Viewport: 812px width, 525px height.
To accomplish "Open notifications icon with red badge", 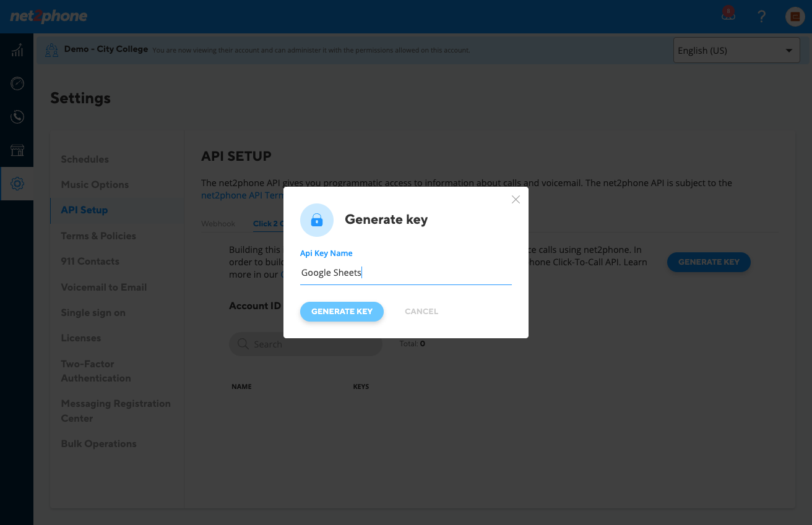I will point(728,14).
